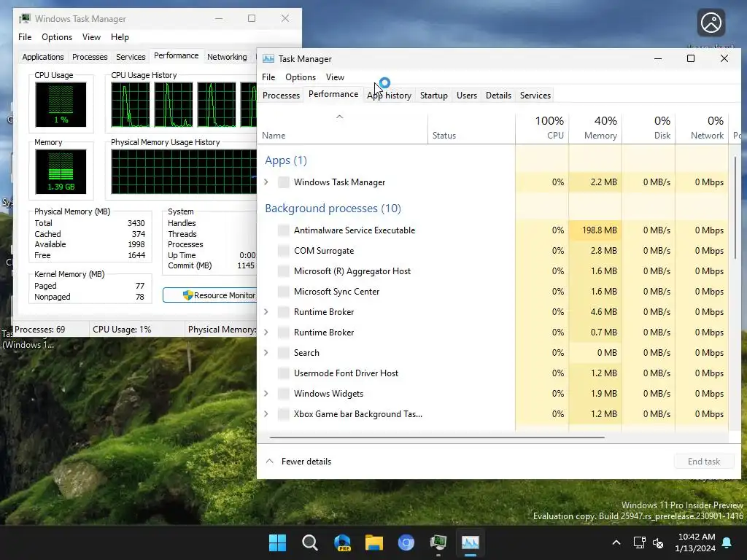This screenshot has height=560, width=747.
Task: Click Antimalware Service Executable process icon
Action: point(284,230)
